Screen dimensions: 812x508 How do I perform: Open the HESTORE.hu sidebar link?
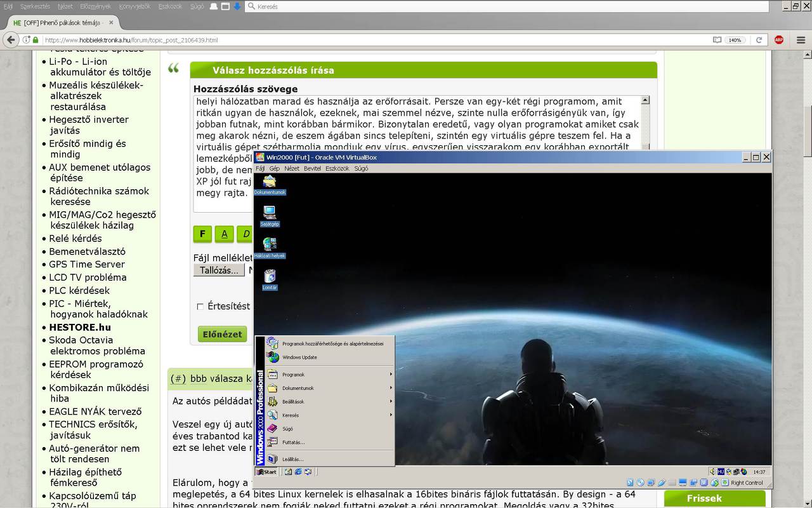(x=80, y=328)
